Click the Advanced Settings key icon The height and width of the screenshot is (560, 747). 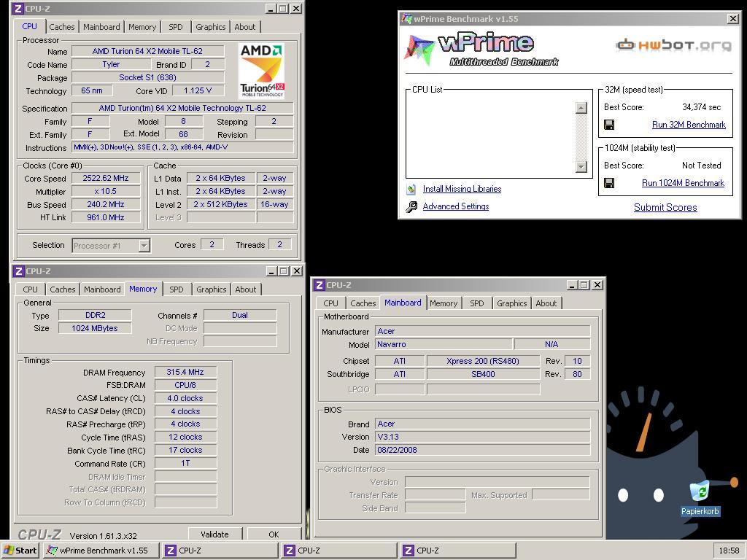point(411,206)
